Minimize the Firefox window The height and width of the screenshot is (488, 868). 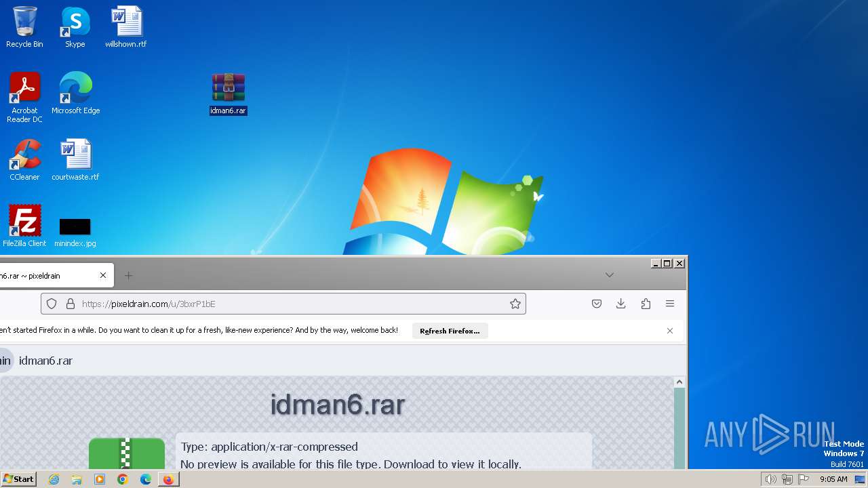(656, 263)
